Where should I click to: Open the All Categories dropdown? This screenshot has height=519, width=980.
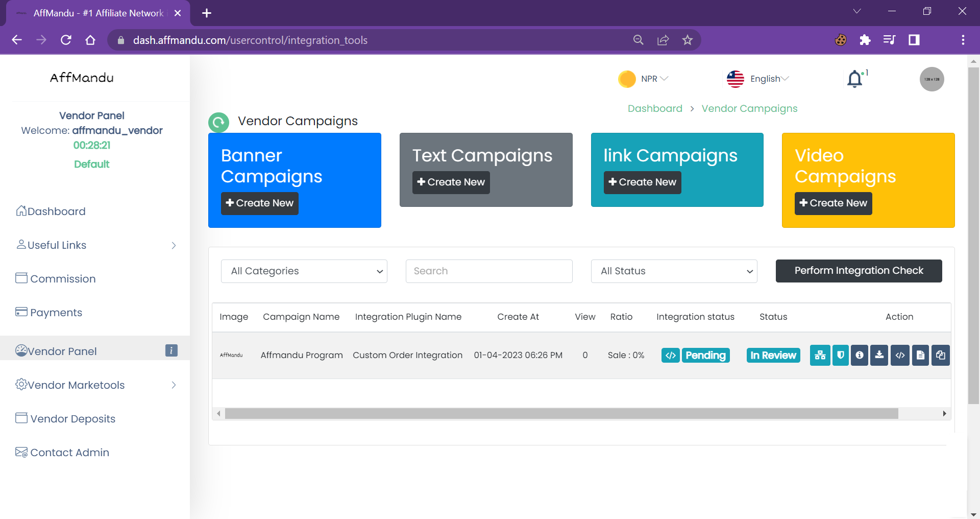304,271
